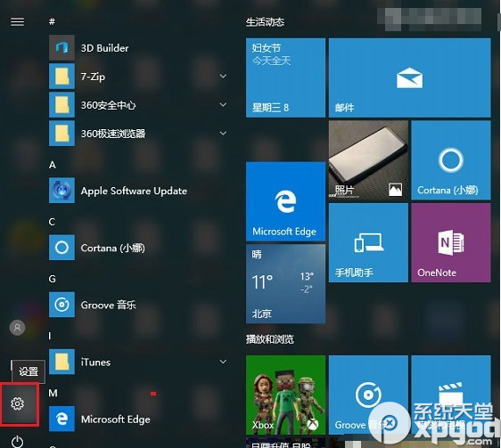This screenshot has width=501, height=448.
Task: Open Apple Software Update app
Action: coord(137,191)
